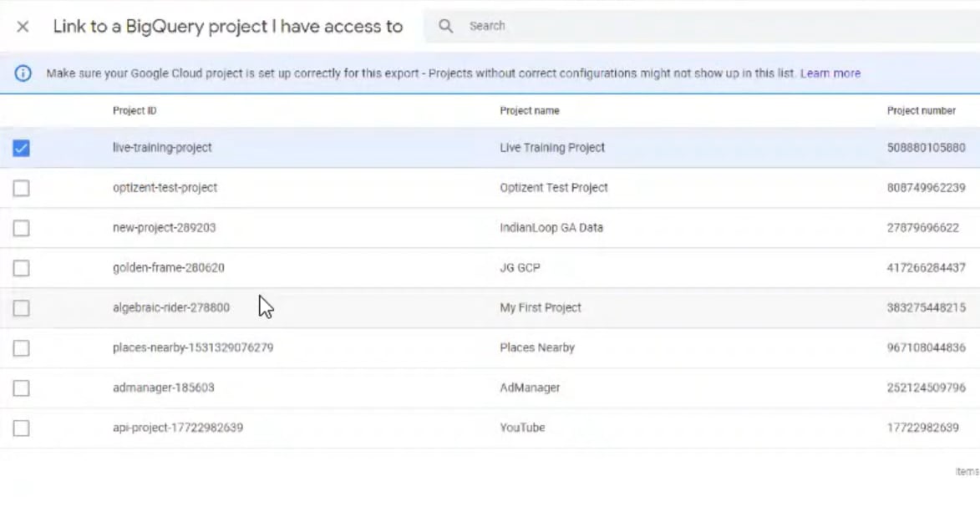The width and height of the screenshot is (980, 532).
Task: Check the places-nearby-1531329076279 checkbox
Action: pyautogui.click(x=21, y=347)
